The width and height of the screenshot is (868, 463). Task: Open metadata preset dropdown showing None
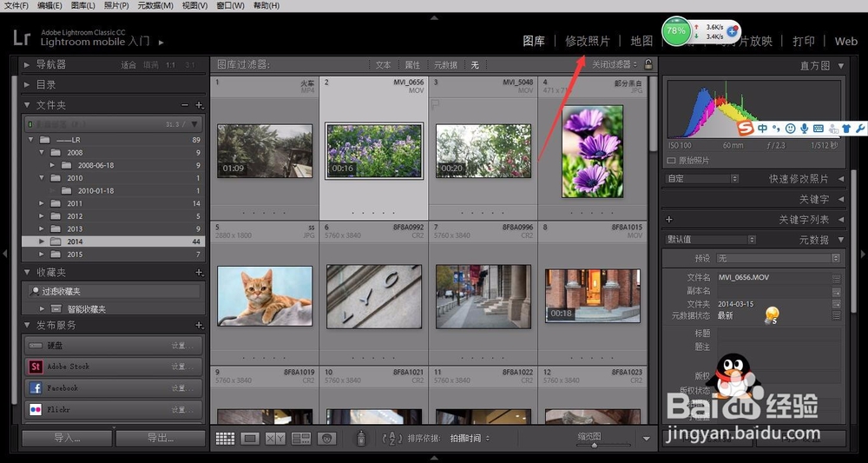tap(779, 258)
